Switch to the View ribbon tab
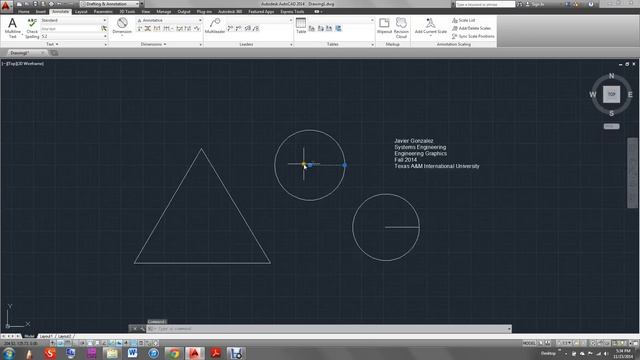 tap(146, 12)
